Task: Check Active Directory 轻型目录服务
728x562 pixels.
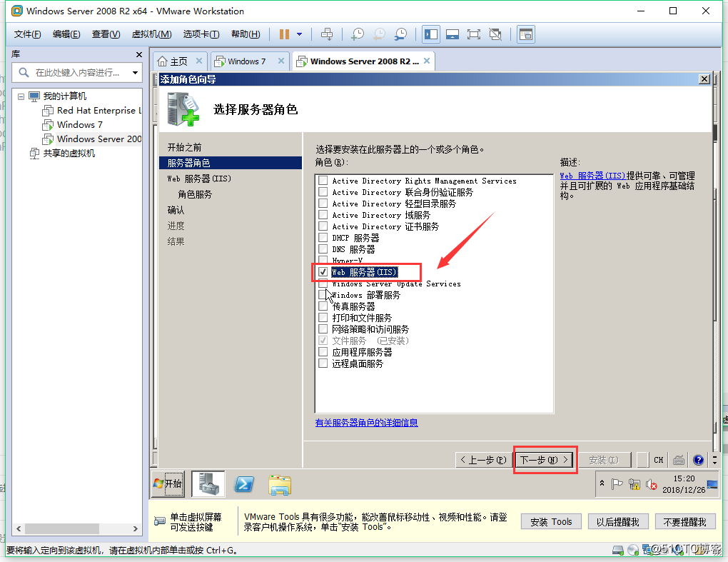Action: click(323, 204)
